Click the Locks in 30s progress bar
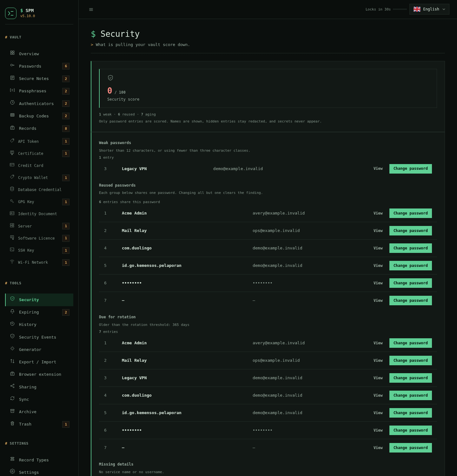 pyautogui.click(x=400, y=9)
